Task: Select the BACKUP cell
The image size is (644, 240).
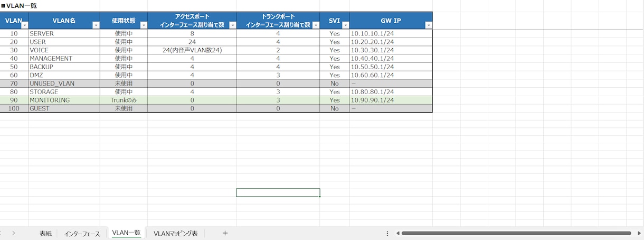Action: coord(64,67)
